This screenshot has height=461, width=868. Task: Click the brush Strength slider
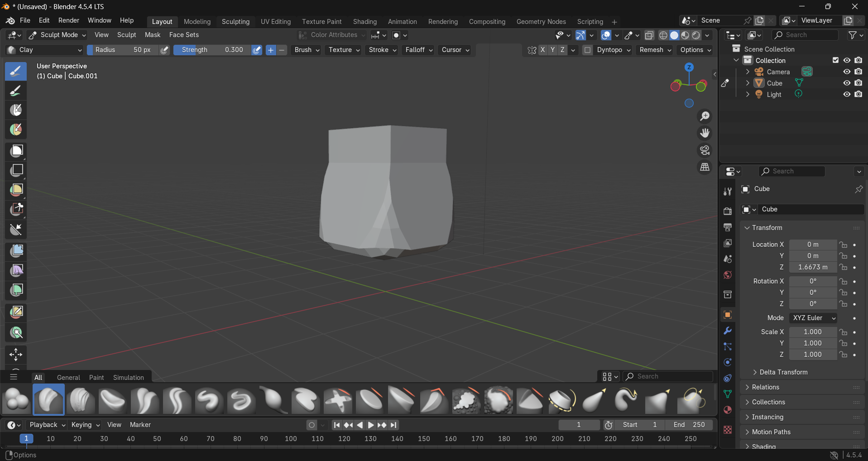[x=212, y=50]
